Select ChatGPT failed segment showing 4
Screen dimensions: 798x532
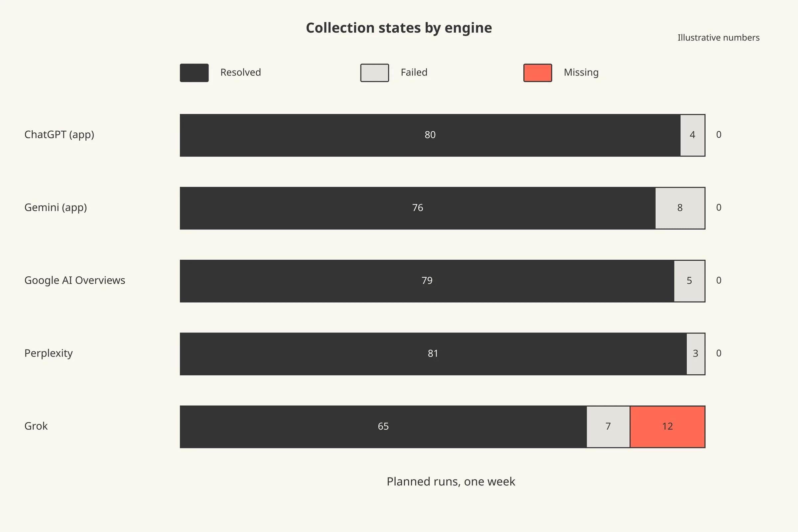(693, 135)
